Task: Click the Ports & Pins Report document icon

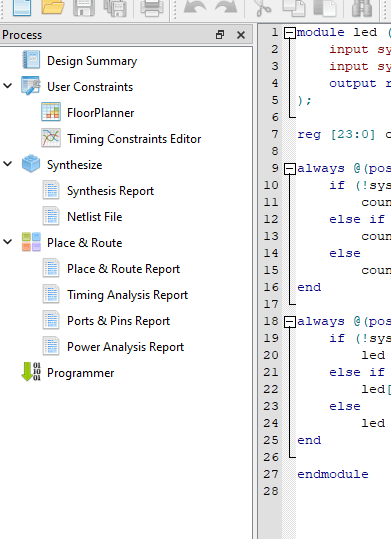Action: [x=51, y=320]
